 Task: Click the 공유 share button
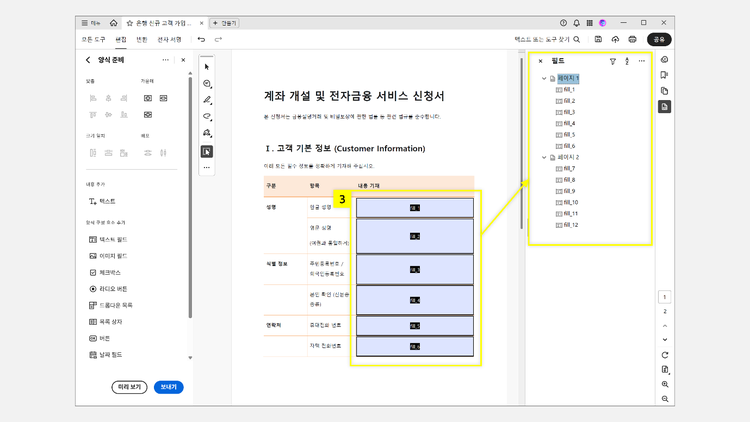[x=659, y=40]
